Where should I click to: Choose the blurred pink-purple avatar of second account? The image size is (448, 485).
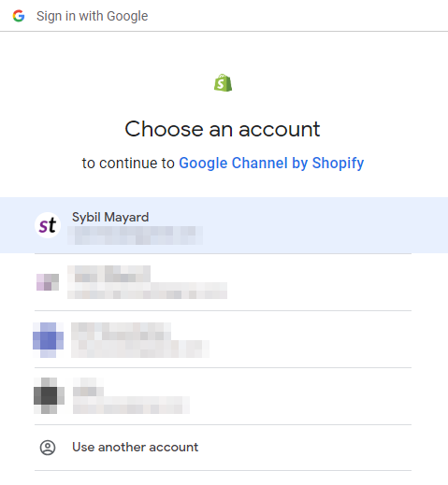[x=48, y=282]
